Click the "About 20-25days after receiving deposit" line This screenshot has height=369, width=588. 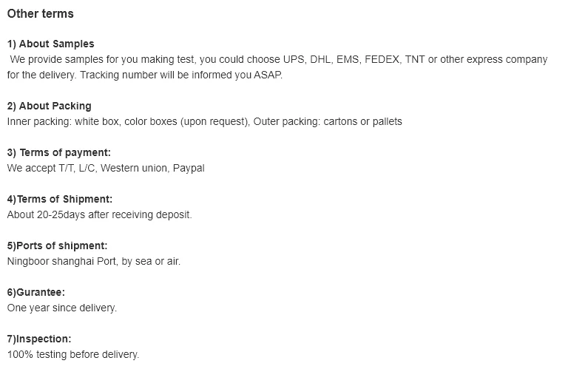99,214
